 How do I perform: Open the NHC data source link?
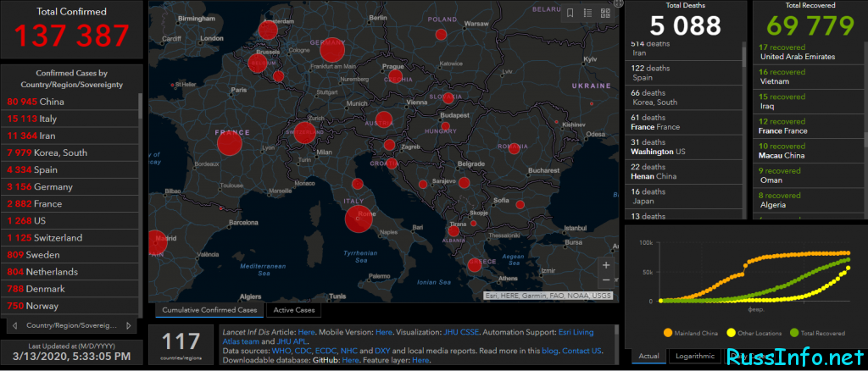(x=350, y=352)
